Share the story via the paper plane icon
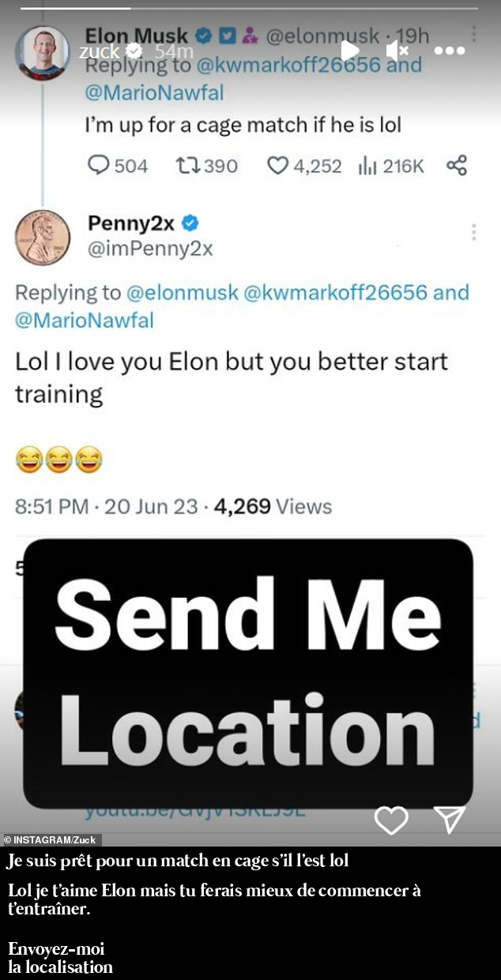Image resolution: width=501 pixels, height=980 pixels. (450, 820)
